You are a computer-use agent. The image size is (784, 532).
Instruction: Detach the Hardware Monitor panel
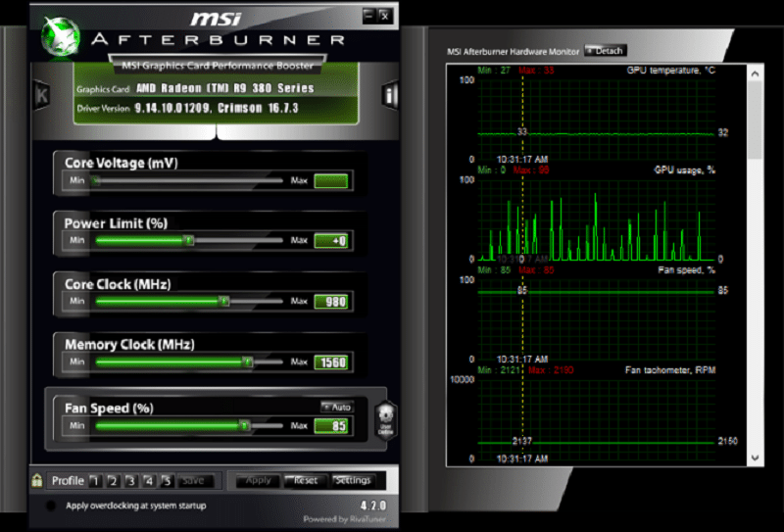point(605,50)
